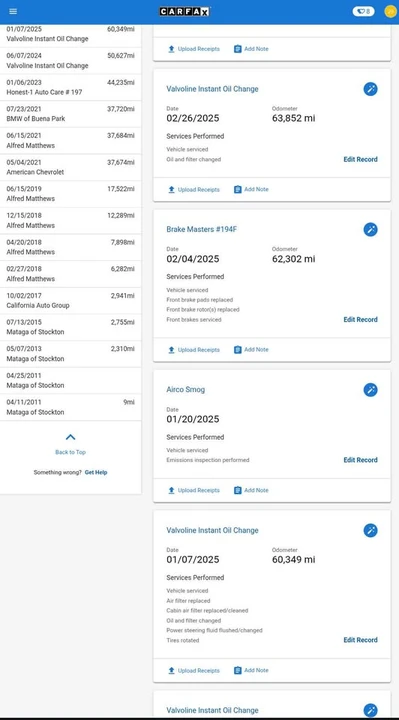Click the 63,852 mi odometer value
The image size is (399, 720).
coord(293,118)
